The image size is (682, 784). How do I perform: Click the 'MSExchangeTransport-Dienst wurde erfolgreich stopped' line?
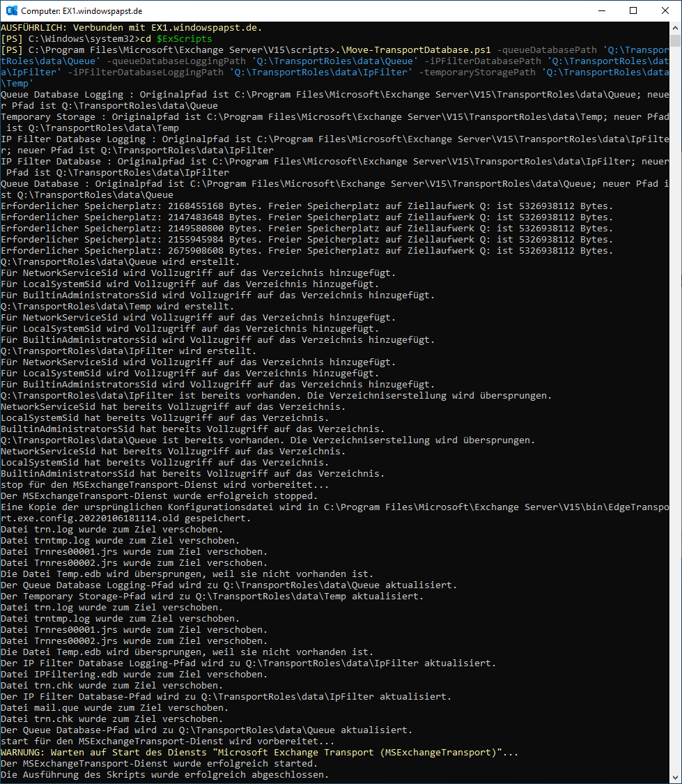pyautogui.click(x=158, y=496)
